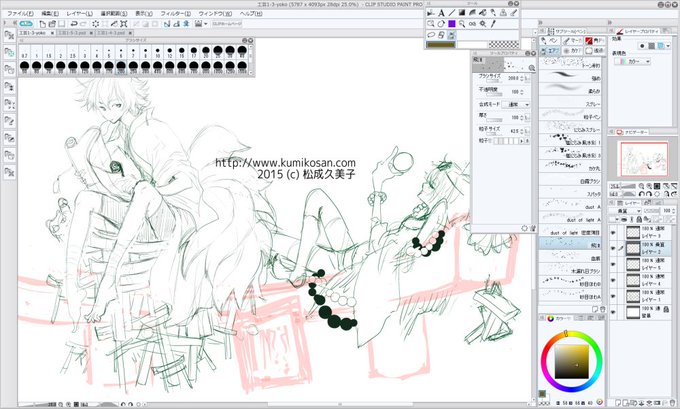680x409 pixels.
Task: Click the transparent checkered color swatch
Action: (503, 45)
